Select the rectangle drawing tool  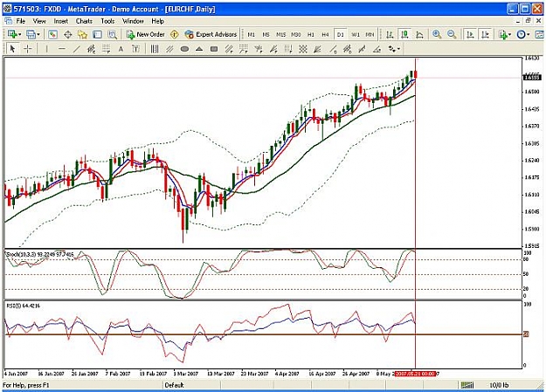[214, 49]
